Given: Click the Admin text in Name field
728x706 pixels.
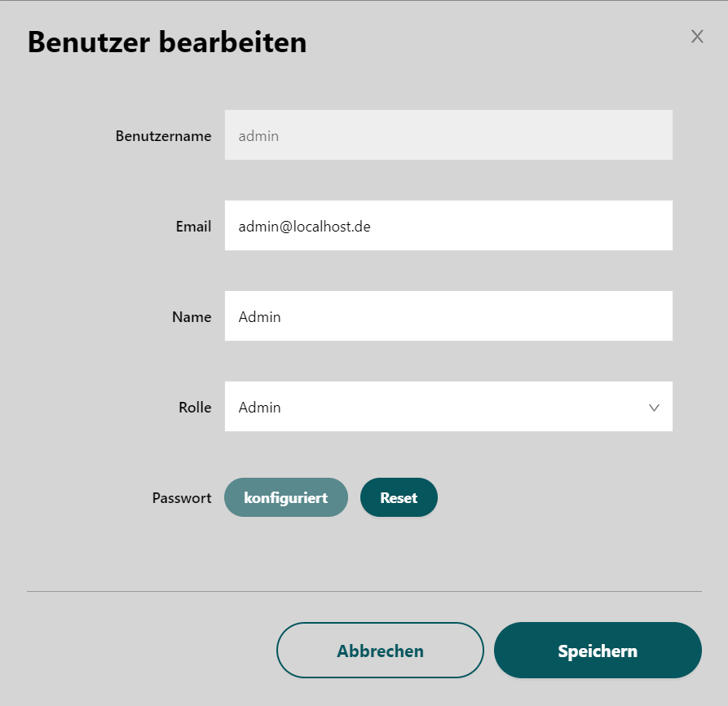Looking at the screenshot, I should [260, 317].
